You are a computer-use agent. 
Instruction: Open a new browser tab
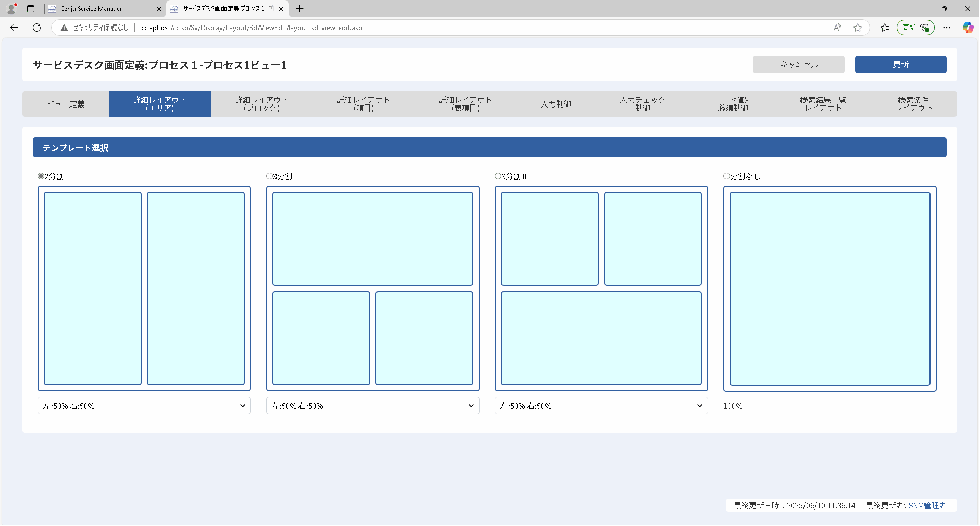tap(300, 9)
